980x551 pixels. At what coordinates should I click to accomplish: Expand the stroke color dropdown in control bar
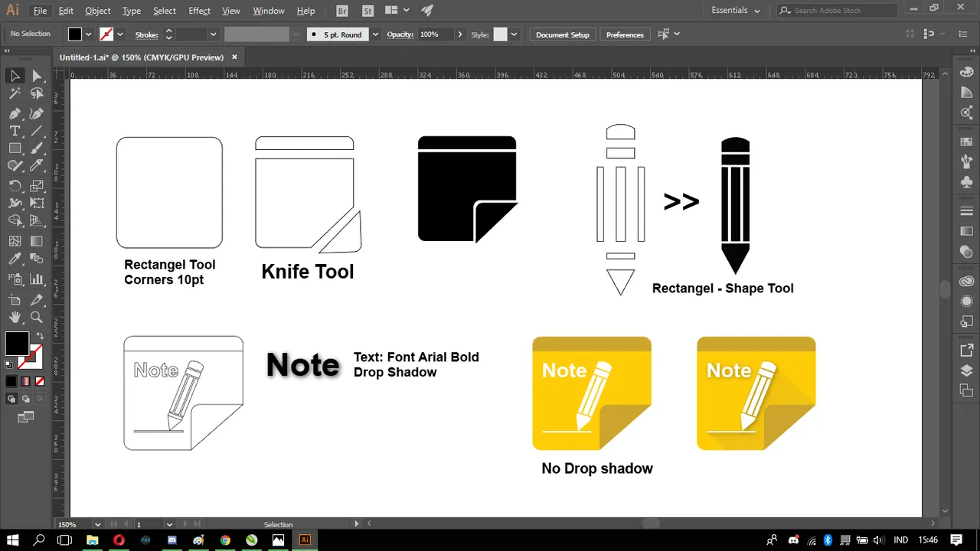(122, 34)
